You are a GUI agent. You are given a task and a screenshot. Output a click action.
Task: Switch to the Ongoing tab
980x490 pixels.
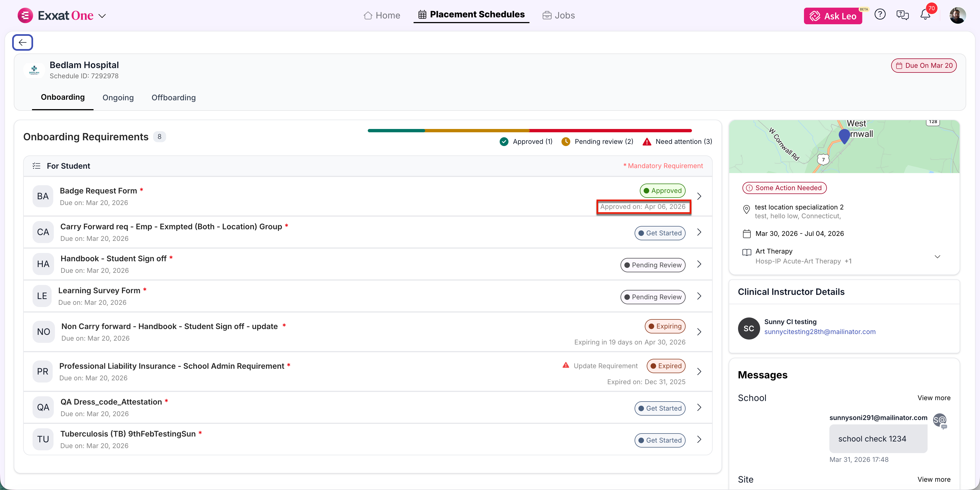118,98
